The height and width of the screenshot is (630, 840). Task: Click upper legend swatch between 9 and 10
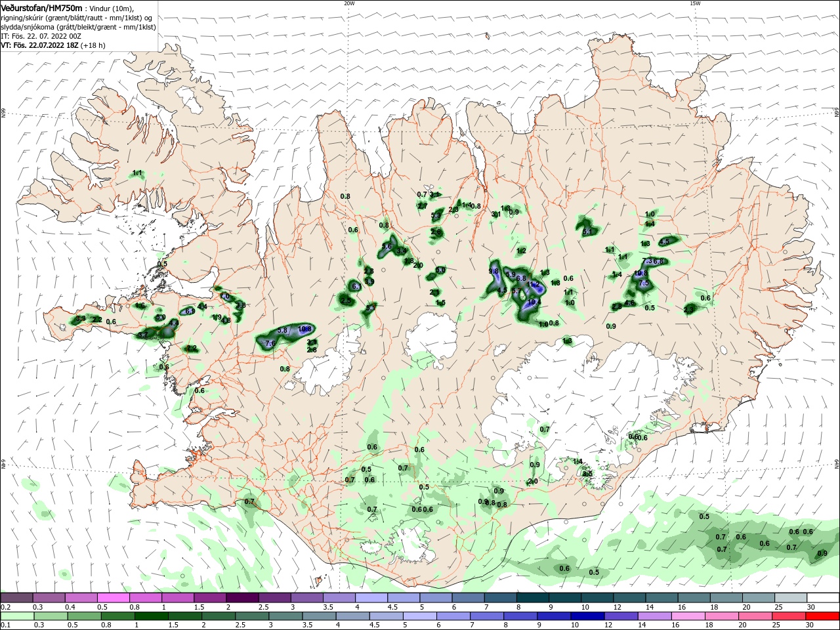tap(565, 597)
